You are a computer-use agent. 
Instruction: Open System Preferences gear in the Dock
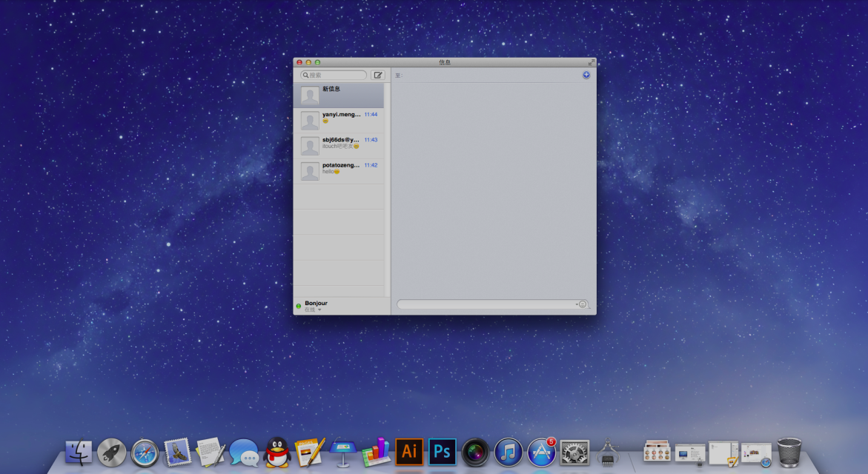574,453
